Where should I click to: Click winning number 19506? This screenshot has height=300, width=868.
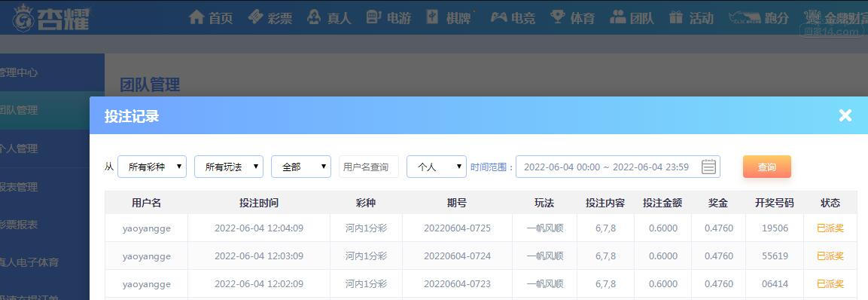click(x=775, y=228)
